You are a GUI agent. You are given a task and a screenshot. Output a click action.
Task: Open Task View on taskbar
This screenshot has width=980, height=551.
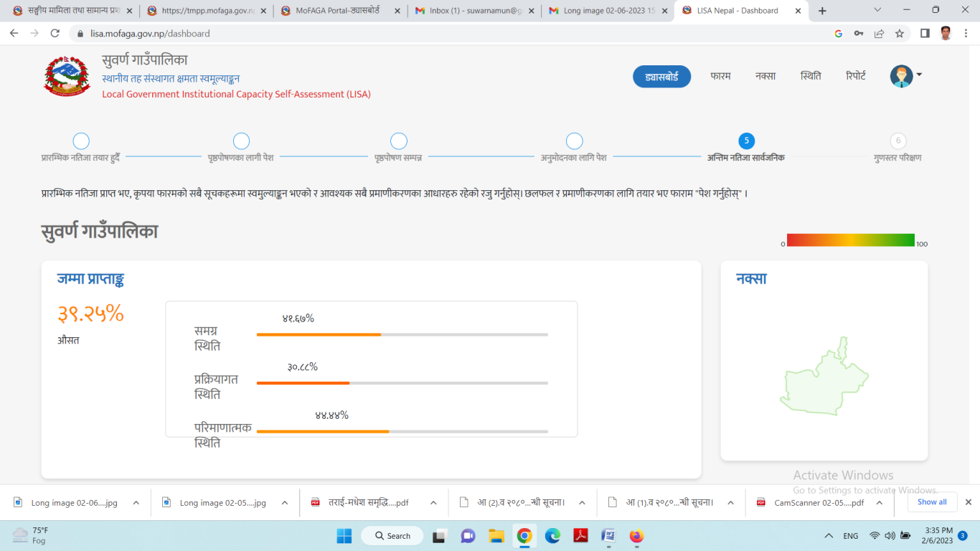pos(440,536)
